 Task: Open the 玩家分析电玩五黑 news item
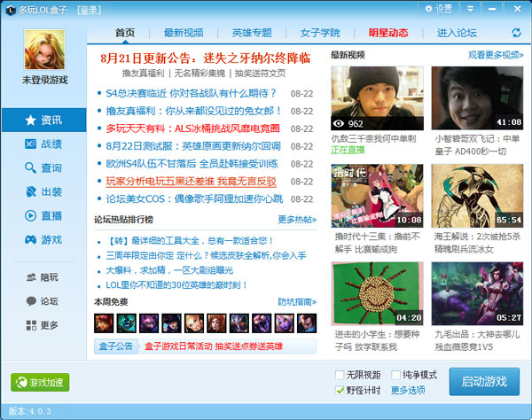(191, 182)
